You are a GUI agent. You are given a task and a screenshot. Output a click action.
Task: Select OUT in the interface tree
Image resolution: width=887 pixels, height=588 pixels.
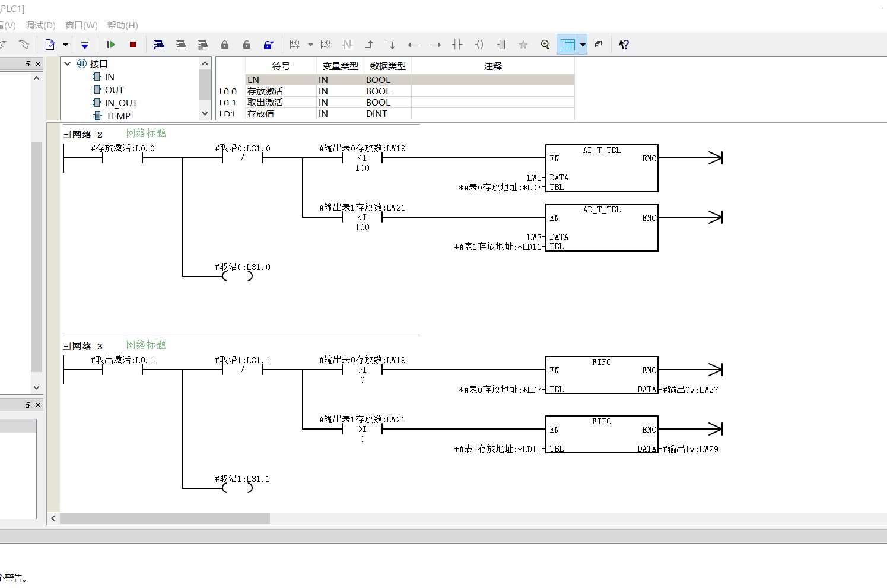[115, 90]
